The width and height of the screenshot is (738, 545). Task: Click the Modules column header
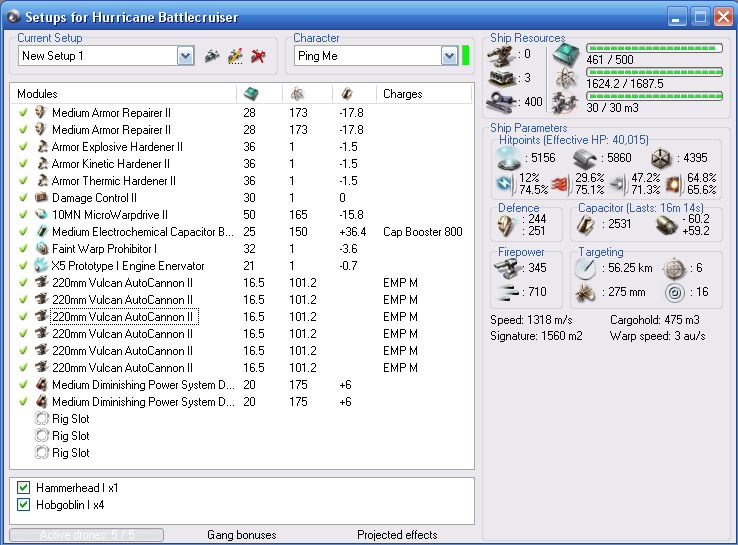(38, 94)
